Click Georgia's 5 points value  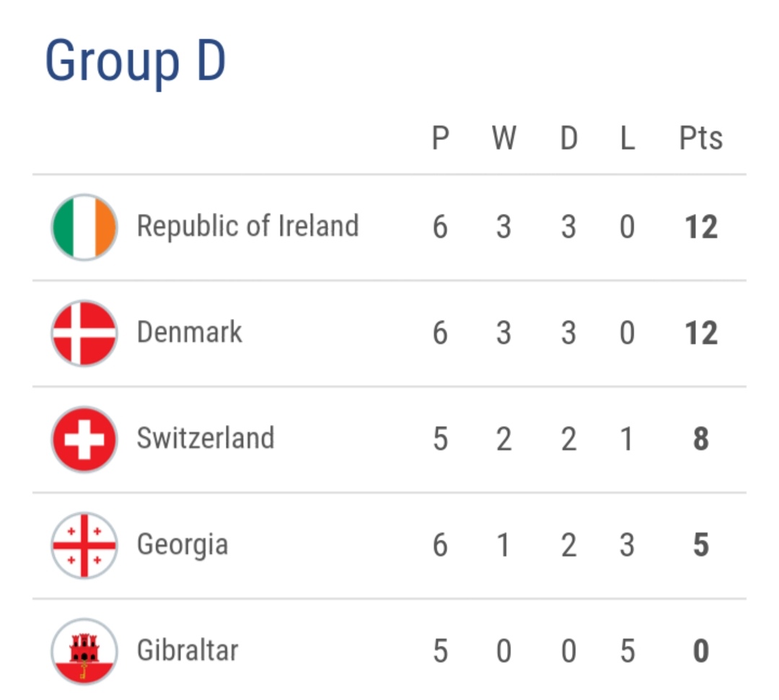[700, 546]
